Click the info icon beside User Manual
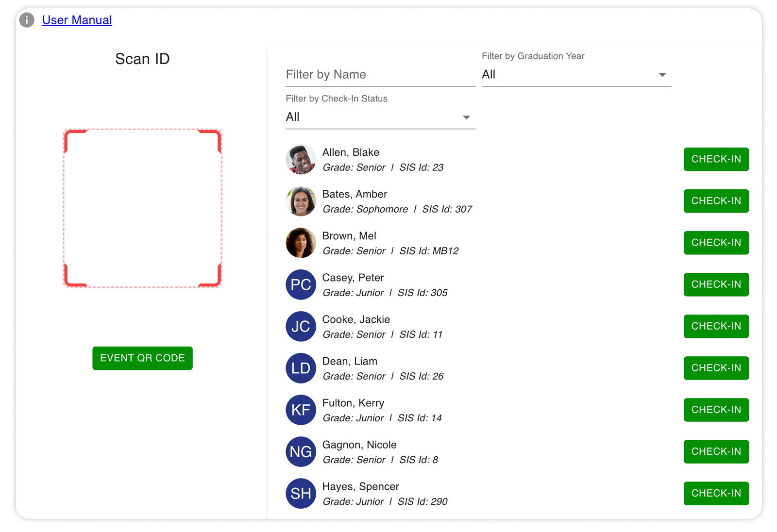 [x=27, y=20]
